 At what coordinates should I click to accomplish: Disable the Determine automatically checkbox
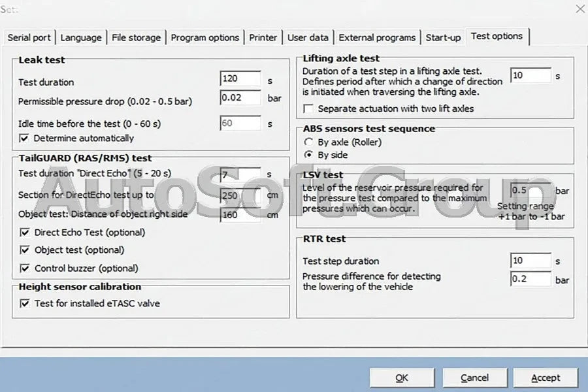(24, 139)
